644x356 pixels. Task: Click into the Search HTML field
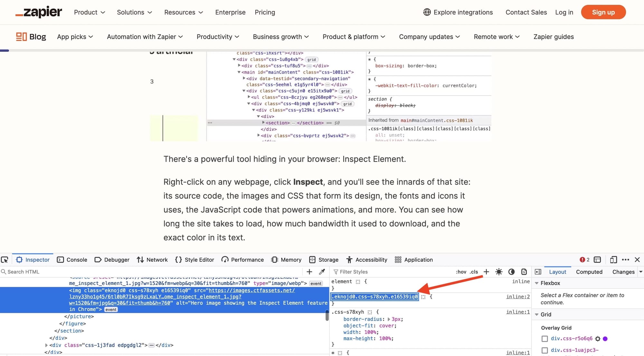click(x=23, y=272)
